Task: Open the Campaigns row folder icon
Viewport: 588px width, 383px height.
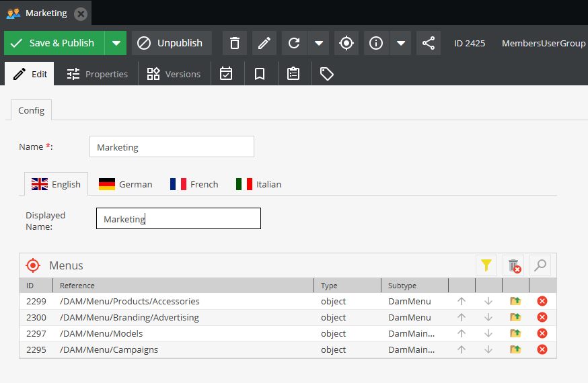Action: click(x=515, y=349)
